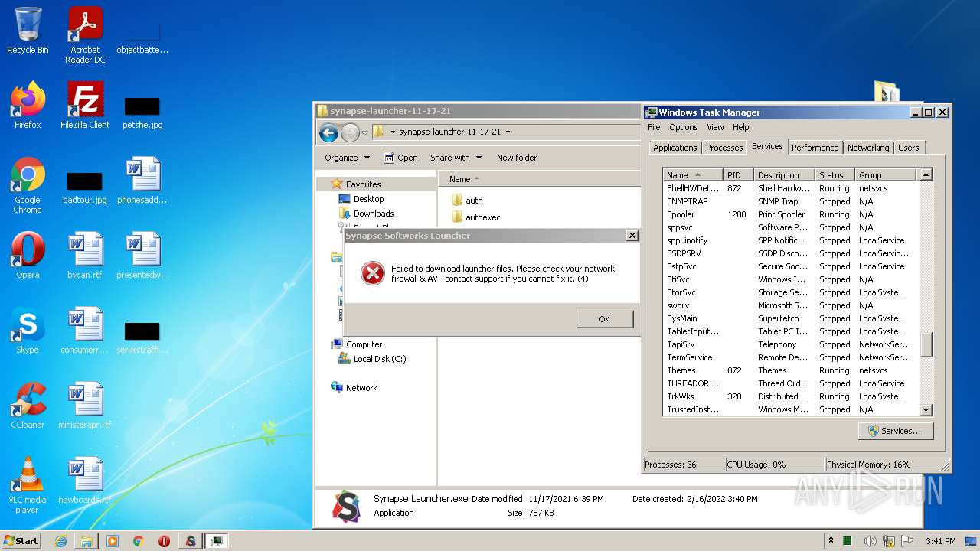
Task: Open Help menu in Task Manager
Action: pyautogui.click(x=740, y=127)
